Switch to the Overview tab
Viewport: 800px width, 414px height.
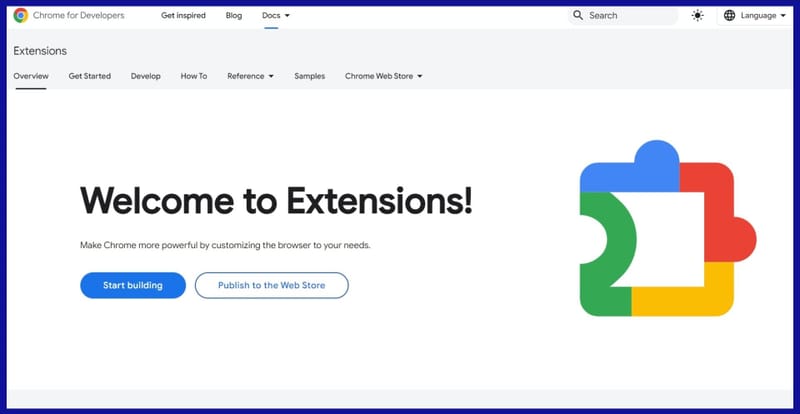click(x=30, y=76)
